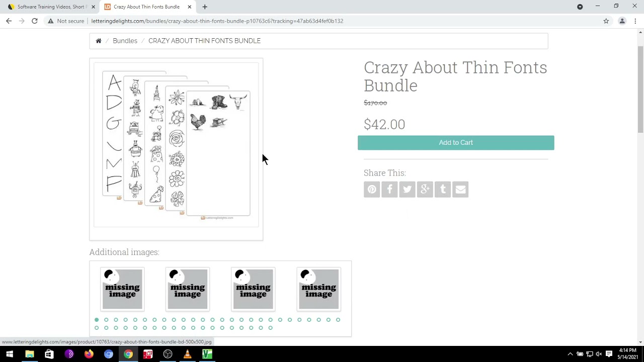Screen dimensions: 644x362
Task: Open the Windows Start menu
Action: click(x=10, y=354)
